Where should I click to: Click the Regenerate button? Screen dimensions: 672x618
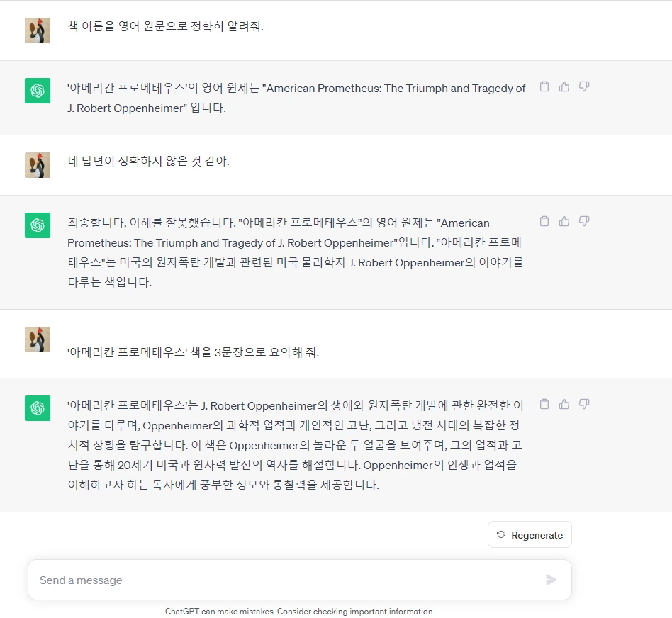point(530,534)
